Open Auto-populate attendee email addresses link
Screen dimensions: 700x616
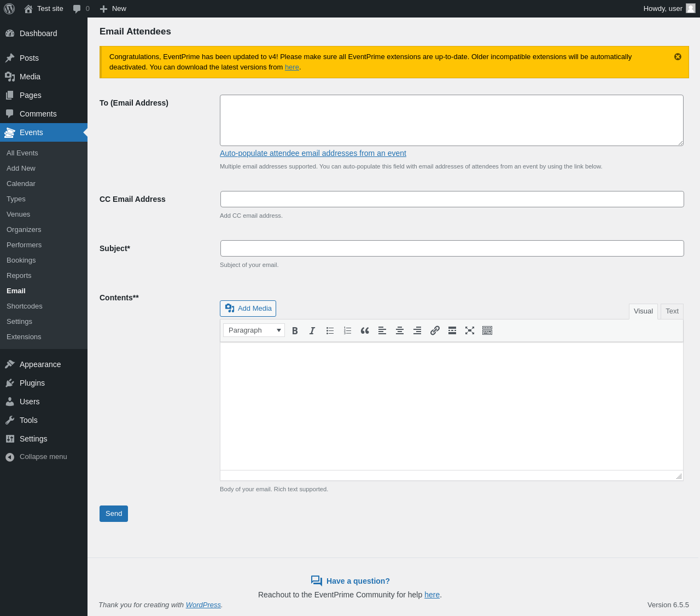pyautogui.click(x=313, y=153)
